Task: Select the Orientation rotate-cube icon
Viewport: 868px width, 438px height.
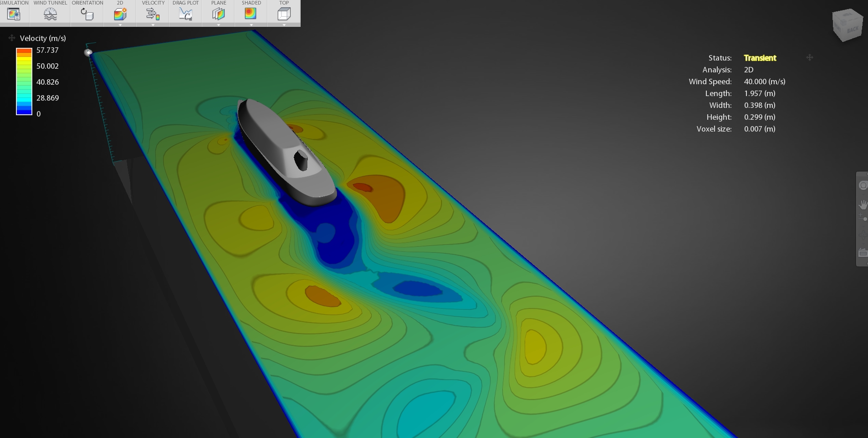Action: pyautogui.click(x=87, y=14)
